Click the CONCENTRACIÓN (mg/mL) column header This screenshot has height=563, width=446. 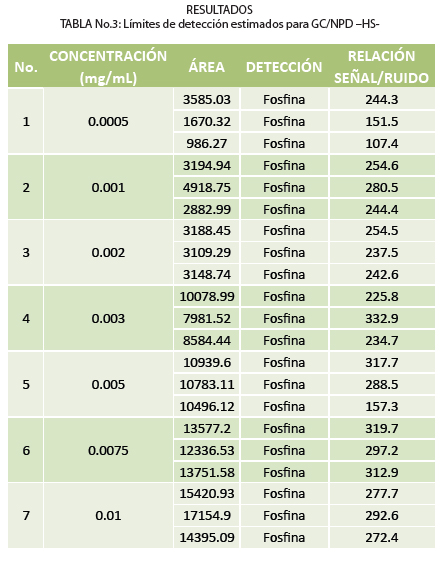click(x=108, y=67)
